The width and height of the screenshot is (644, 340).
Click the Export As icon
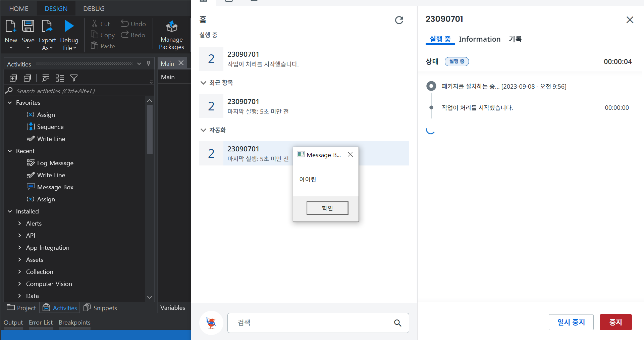47,26
